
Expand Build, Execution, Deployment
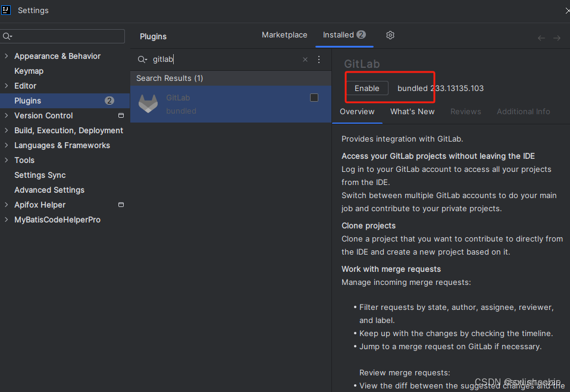tap(6, 130)
